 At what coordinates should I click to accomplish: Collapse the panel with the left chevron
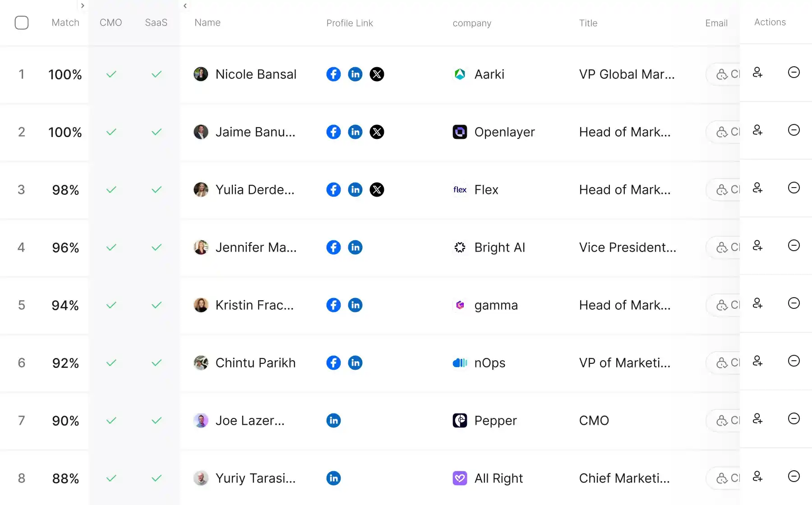(x=185, y=6)
